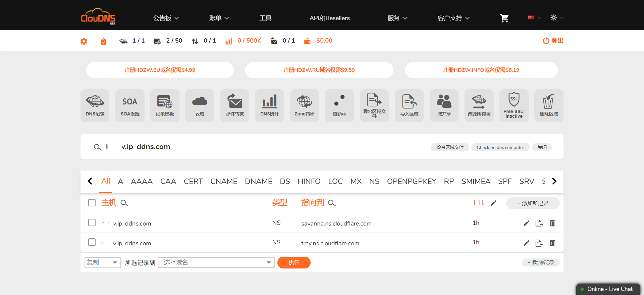Check the select-all records checkbox in header
The height and width of the screenshot is (295, 644).
click(x=92, y=203)
